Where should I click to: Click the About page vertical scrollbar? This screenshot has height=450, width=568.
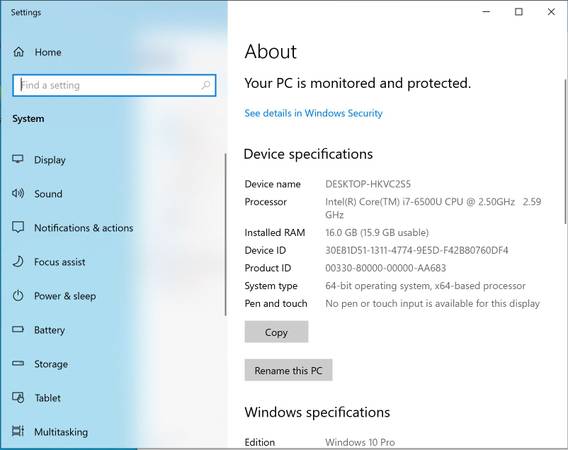pyautogui.click(x=566, y=151)
